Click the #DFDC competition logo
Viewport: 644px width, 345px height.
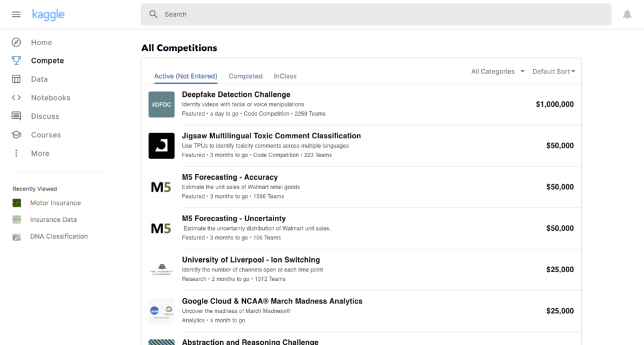click(x=162, y=104)
